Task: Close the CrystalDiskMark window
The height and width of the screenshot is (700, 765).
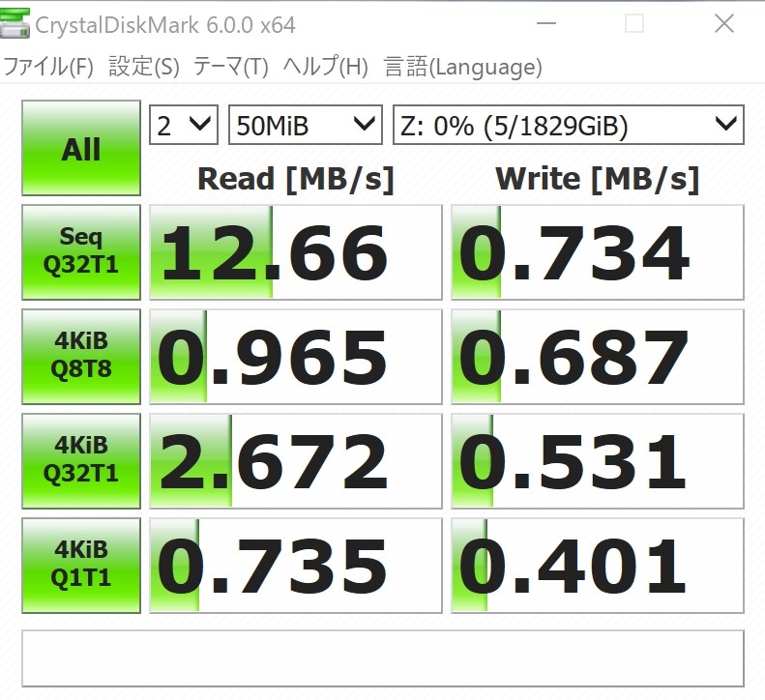Action: (x=724, y=23)
